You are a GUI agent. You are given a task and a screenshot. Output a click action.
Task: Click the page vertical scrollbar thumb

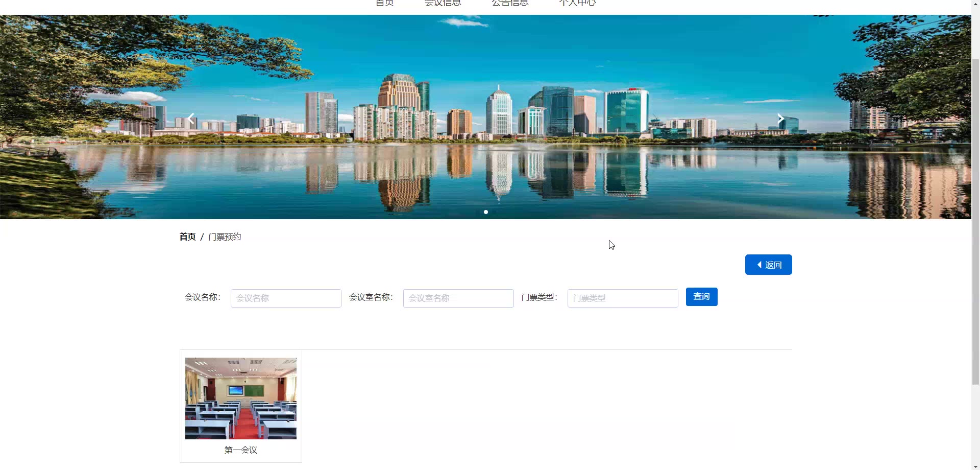tap(975, 221)
